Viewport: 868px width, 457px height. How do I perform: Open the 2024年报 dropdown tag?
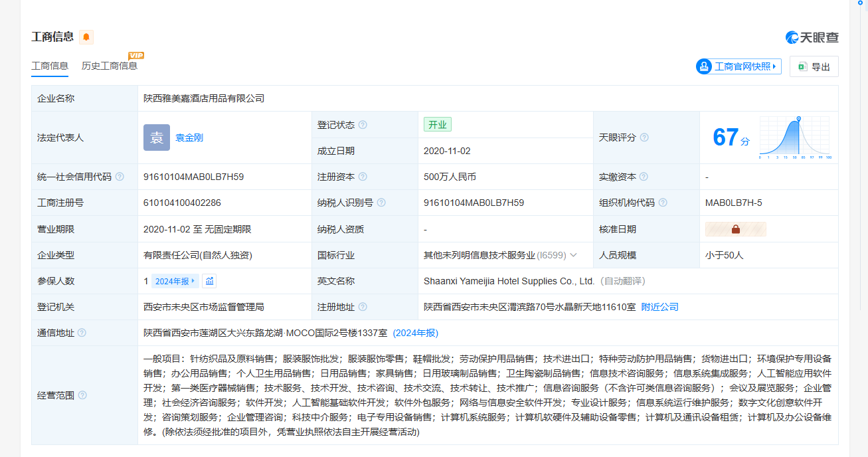(x=175, y=281)
